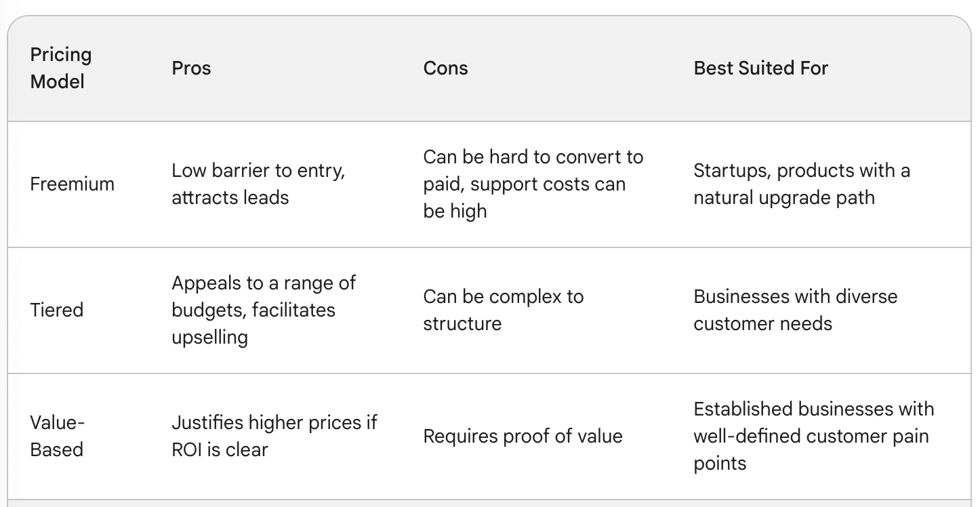This screenshot has height=507, width=980.
Task: Click 'Startups, products with a natural upgrade path'
Action: click(801, 184)
